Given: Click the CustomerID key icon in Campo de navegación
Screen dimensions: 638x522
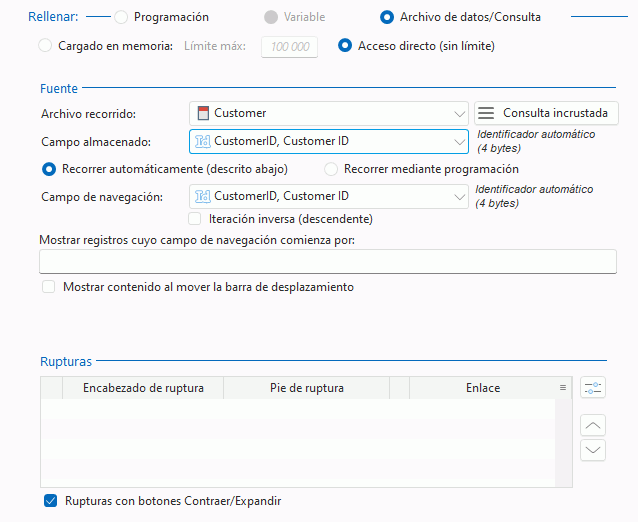Looking at the screenshot, I should (x=203, y=196).
